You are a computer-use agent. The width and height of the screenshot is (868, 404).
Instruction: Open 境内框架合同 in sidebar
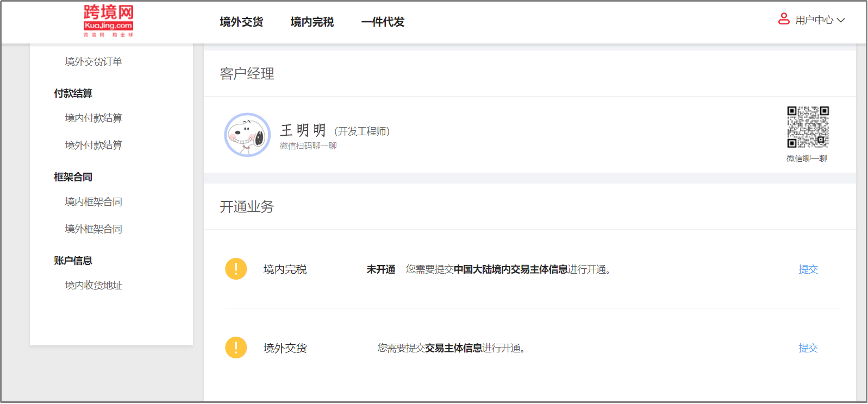point(93,202)
